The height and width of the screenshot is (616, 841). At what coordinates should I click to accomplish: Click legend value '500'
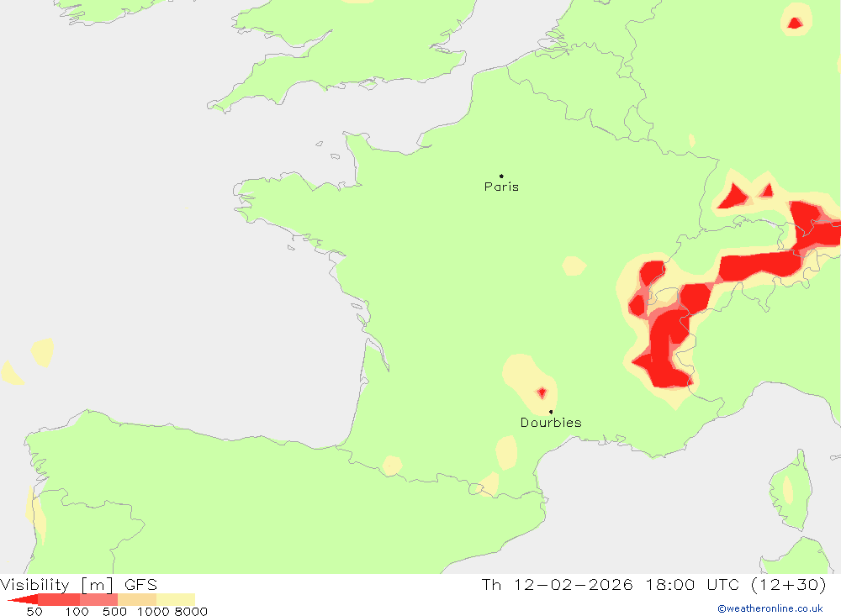[114, 611]
